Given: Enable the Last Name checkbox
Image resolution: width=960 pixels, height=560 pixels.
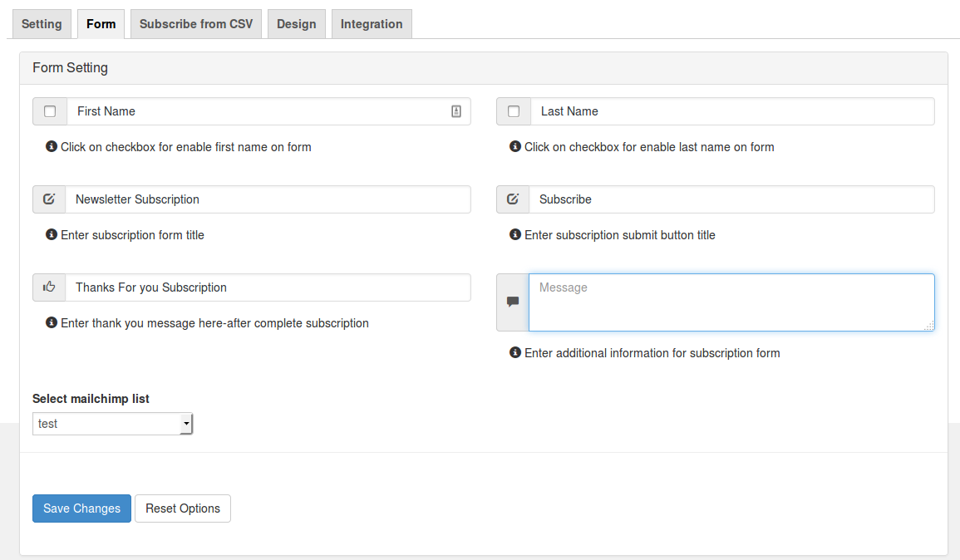Looking at the screenshot, I should (514, 111).
